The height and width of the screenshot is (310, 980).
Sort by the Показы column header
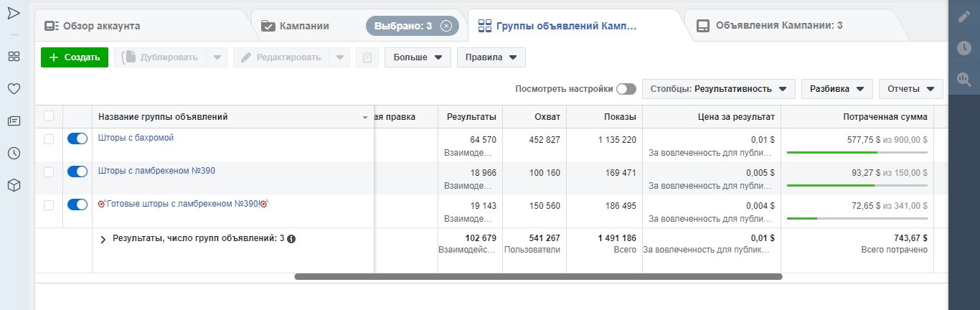[x=620, y=117]
